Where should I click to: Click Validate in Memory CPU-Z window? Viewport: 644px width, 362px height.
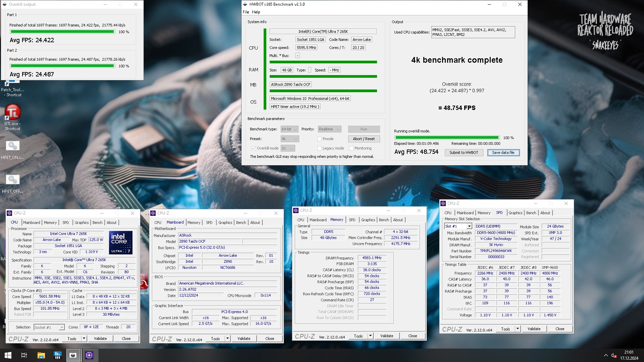[387, 336]
